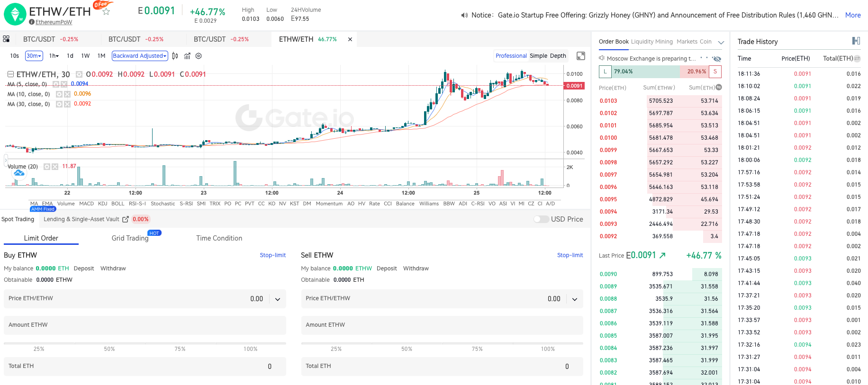The height and width of the screenshot is (385, 868).
Task: Toggle the USD Price switch
Action: pyautogui.click(x=541, y=219)
